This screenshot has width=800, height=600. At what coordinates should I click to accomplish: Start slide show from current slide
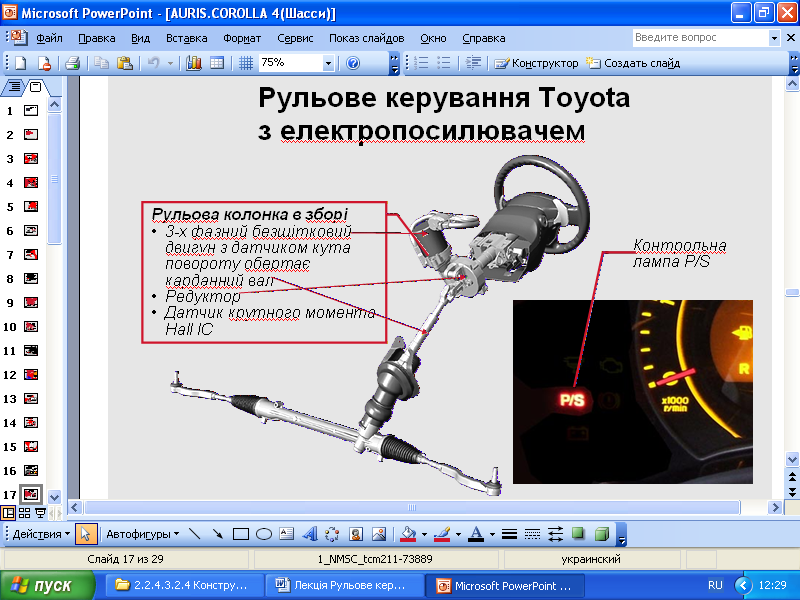(40, 513)
